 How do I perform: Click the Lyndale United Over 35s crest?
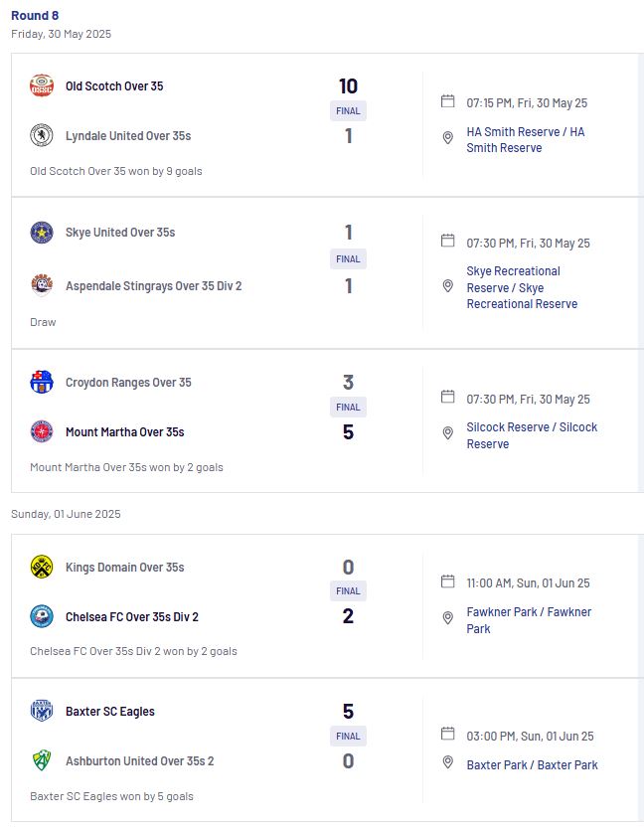tap(42, 135)
